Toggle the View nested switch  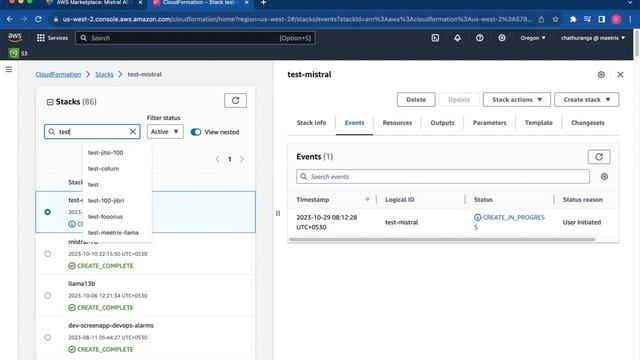click(x=196, y=132)
